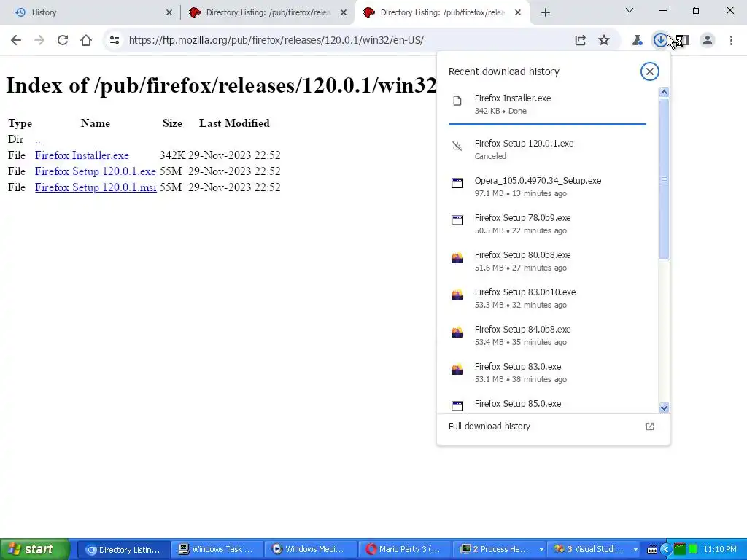Open Opera_105.0.4970.34_Setup.exe download
747x560 pixels.
[x=547, y=186]
